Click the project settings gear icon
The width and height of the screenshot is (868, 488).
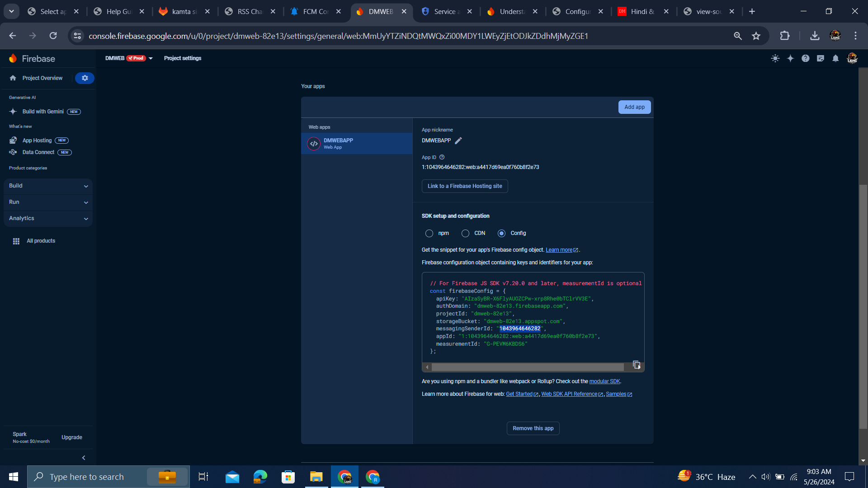(85, 78)
